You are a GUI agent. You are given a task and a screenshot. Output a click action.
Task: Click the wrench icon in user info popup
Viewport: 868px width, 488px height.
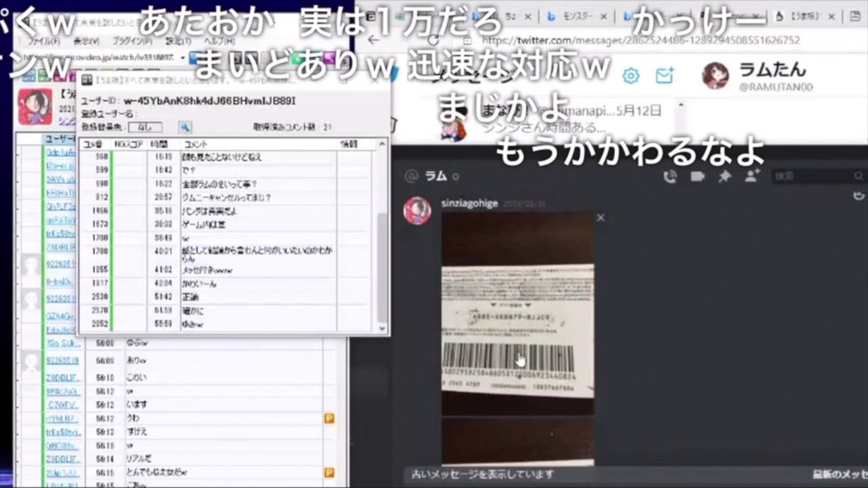(184, 127)
